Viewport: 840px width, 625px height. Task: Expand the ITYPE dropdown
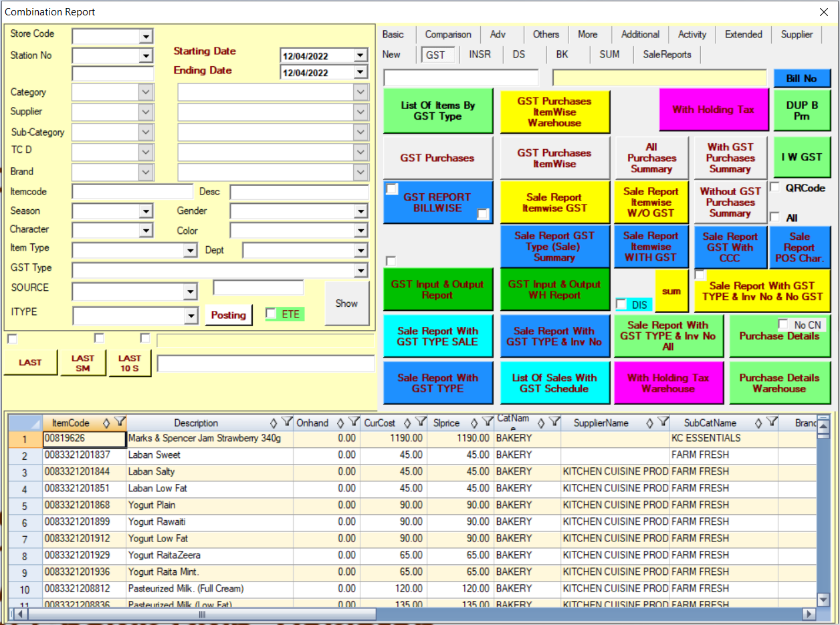[x=191, y=316]
